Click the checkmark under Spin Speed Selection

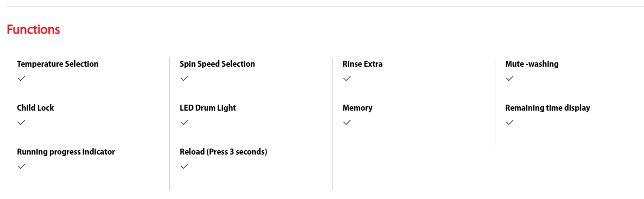tap(184, 79)
